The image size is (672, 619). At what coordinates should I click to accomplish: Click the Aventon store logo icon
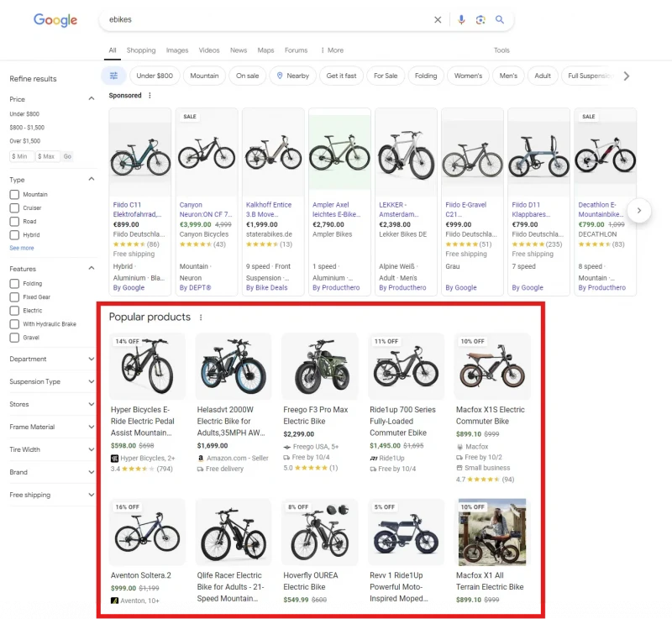114,601
